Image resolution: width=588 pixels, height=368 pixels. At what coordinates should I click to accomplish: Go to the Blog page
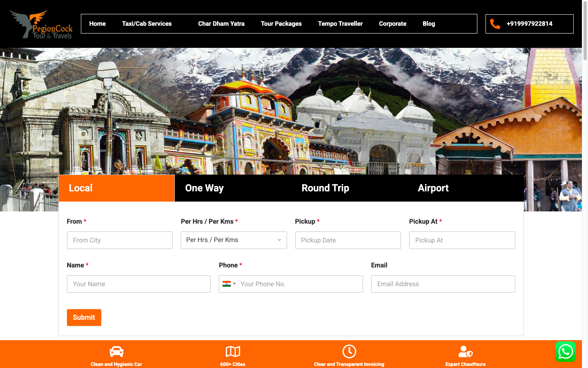click(428, 24)
